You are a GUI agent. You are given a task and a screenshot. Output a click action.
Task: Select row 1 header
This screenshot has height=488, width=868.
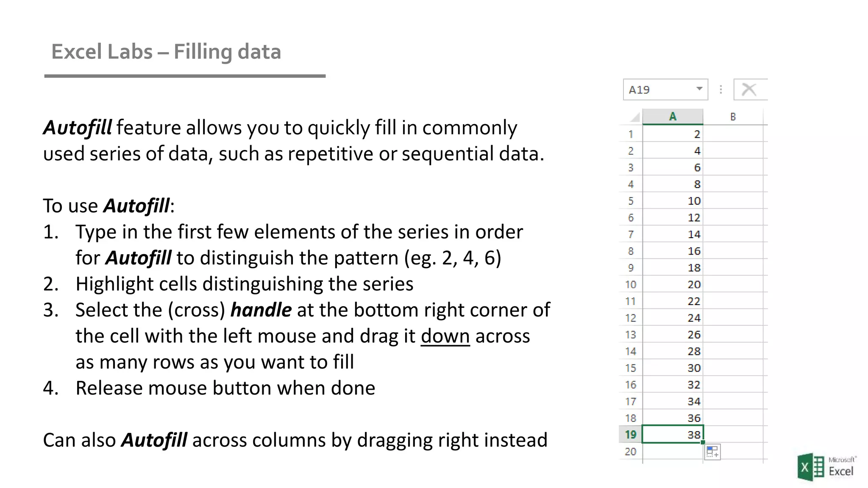[x=631, y=134]
